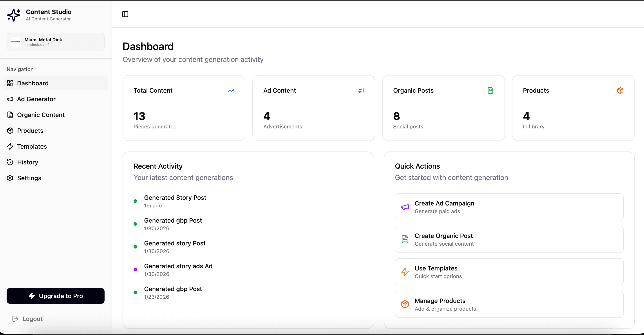Open Settings from the sidebar
The image size is (644, 335).
(x=29, y=178)
